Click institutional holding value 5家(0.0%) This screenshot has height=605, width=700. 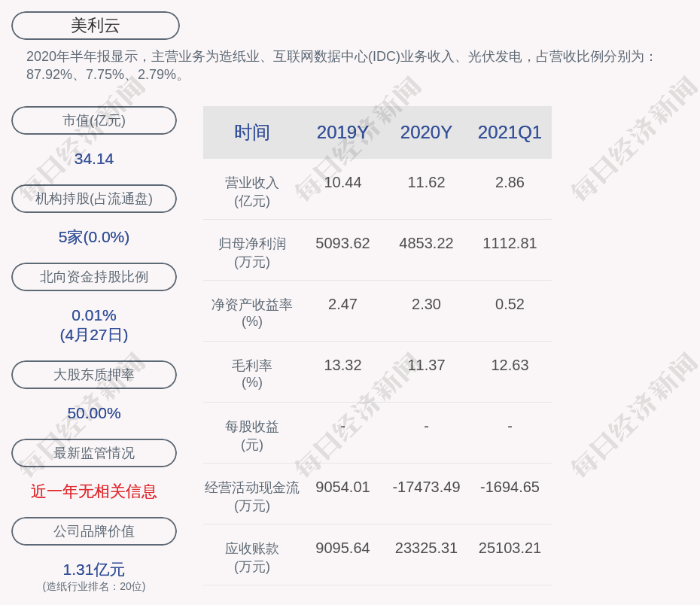(x=94, y=237)
